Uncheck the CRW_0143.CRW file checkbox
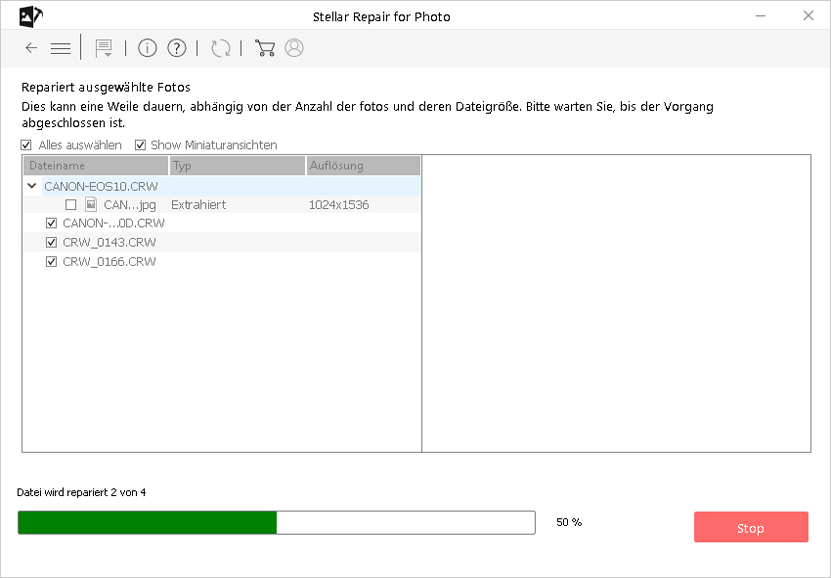This screenshot has width=831, height=578. pos(52,243)
